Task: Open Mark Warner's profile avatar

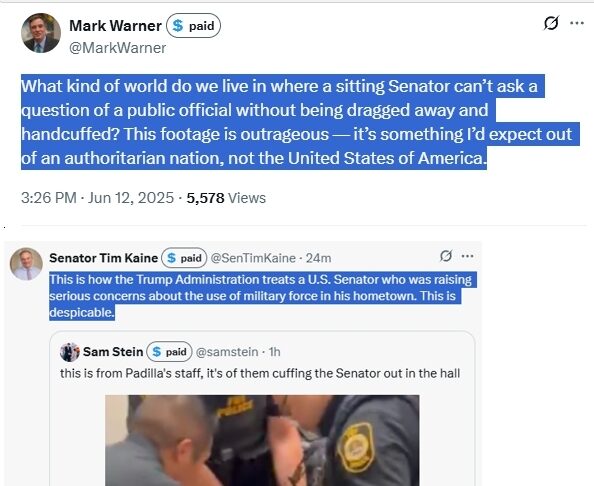Action: click(41, 33)
